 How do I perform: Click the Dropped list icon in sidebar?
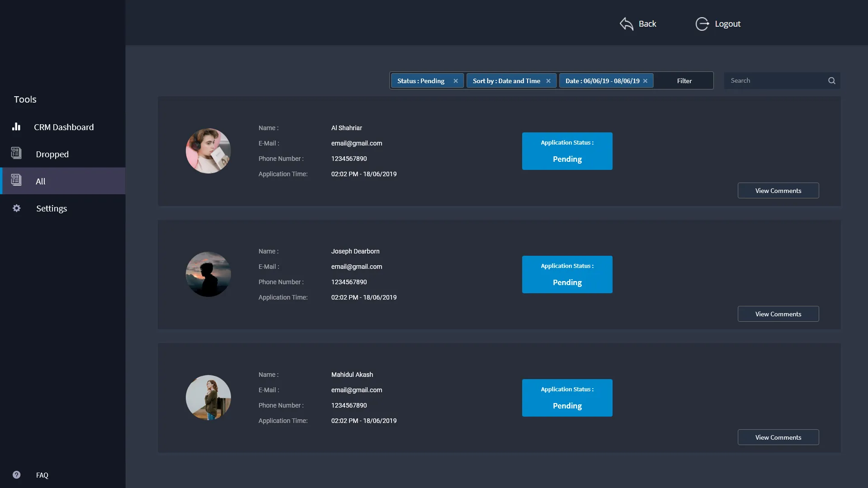16,153
